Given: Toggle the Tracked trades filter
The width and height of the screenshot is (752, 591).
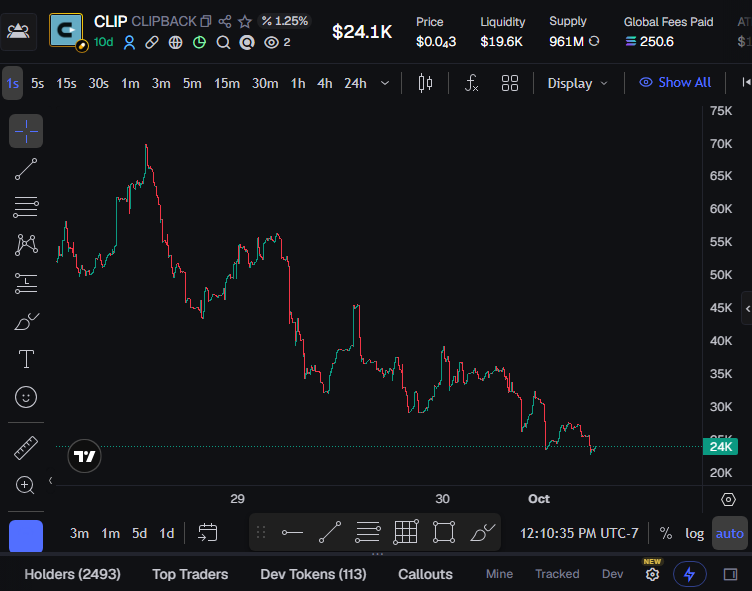Looking at the screenshot, I should point(557,574).
